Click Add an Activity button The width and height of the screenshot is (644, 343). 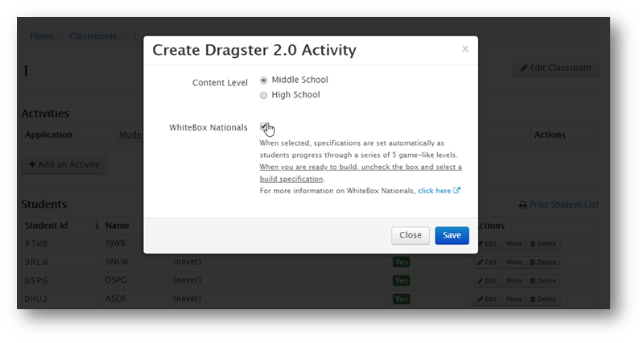point(64,165)
